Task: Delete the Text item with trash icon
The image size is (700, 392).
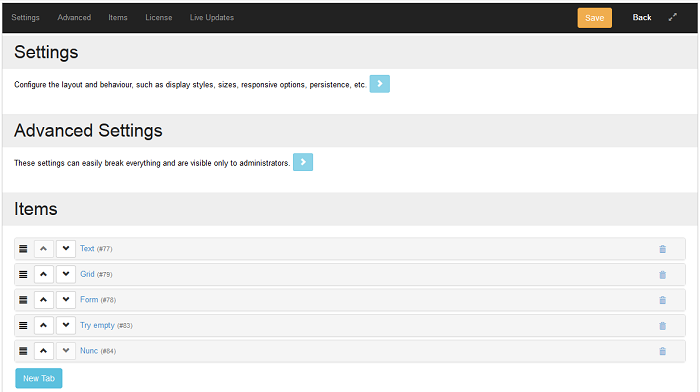Action: (662, 249)
